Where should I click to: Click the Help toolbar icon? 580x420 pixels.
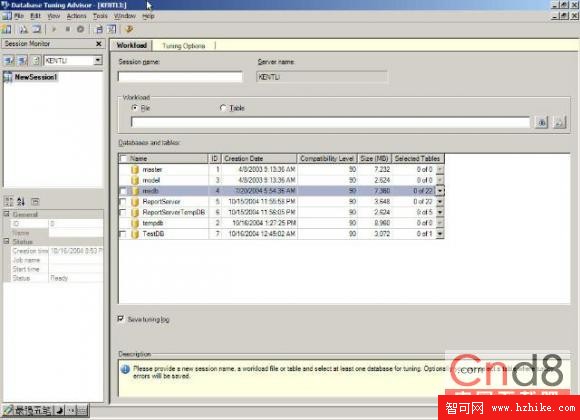click(x=129, y=29)
